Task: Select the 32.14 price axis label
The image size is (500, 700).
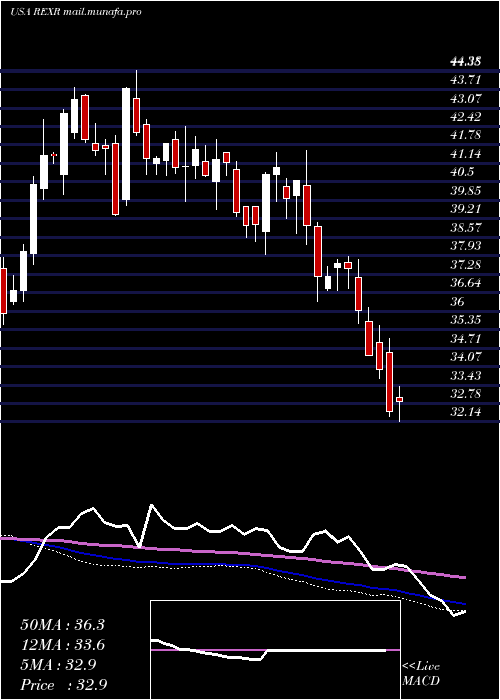Action: click(x=465, y=412)
